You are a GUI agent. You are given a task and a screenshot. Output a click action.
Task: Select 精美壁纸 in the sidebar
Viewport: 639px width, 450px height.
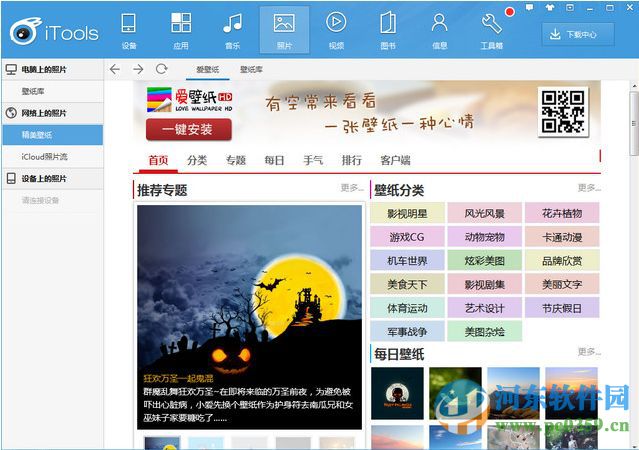tap(52, 135)
